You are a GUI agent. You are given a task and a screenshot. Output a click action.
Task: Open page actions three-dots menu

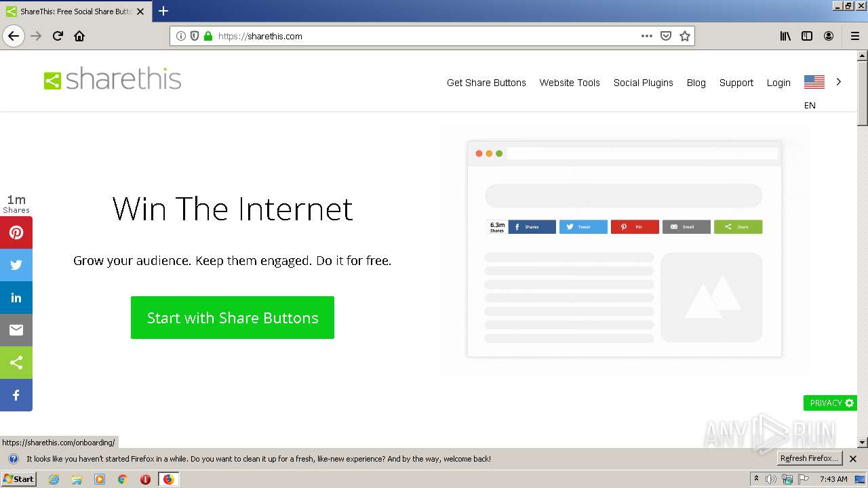647,36
